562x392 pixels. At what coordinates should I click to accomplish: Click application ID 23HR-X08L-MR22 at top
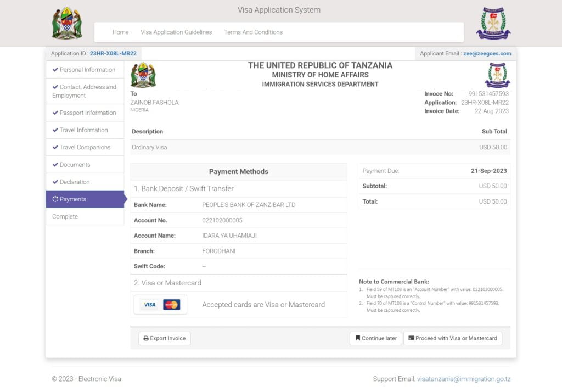pos(113,54)
